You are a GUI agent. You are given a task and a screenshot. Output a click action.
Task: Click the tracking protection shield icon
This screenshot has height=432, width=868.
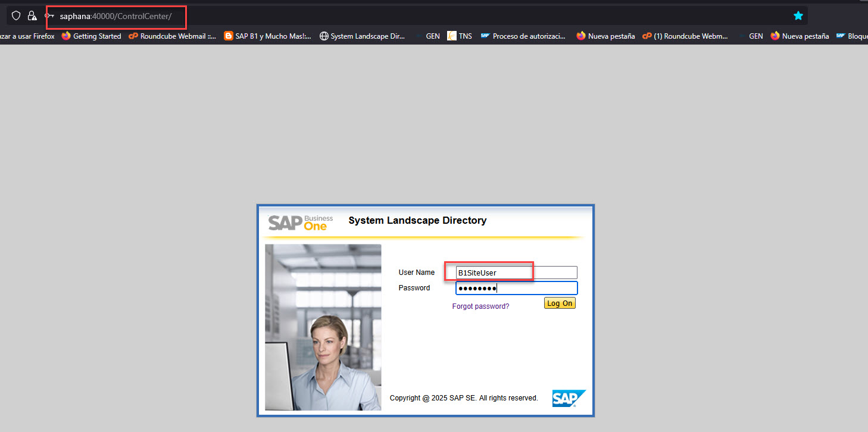[16, 16]
